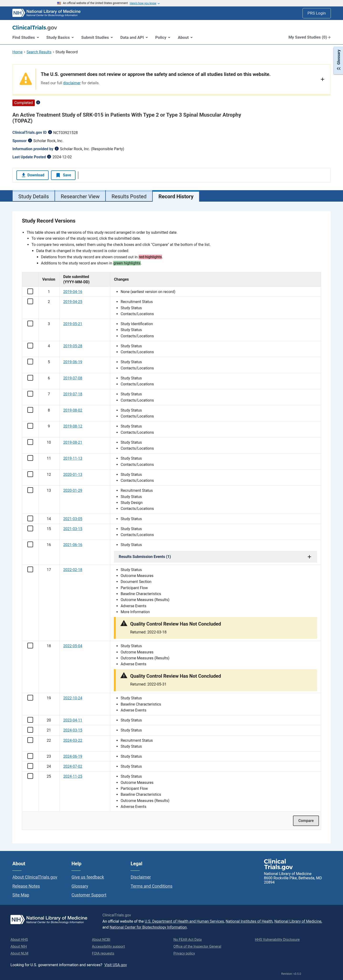
Task: Open National Institutes of Health footer link
Action: [x=249, y=921]
